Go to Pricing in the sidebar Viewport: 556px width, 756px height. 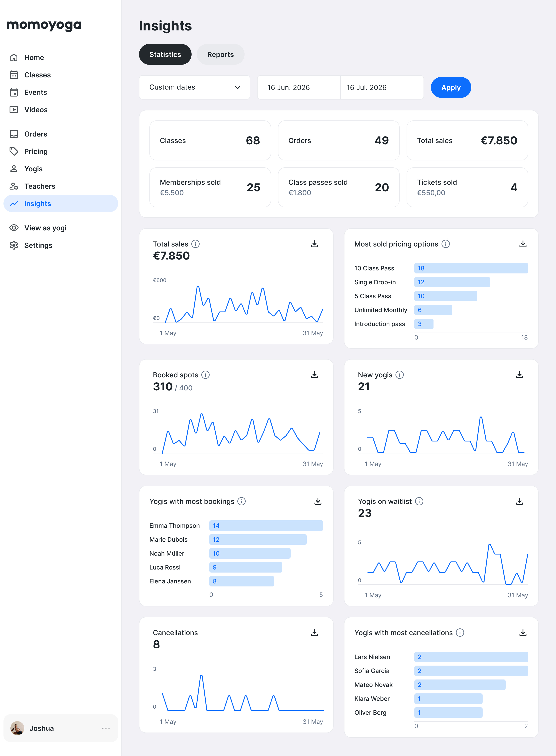[36, 152]
